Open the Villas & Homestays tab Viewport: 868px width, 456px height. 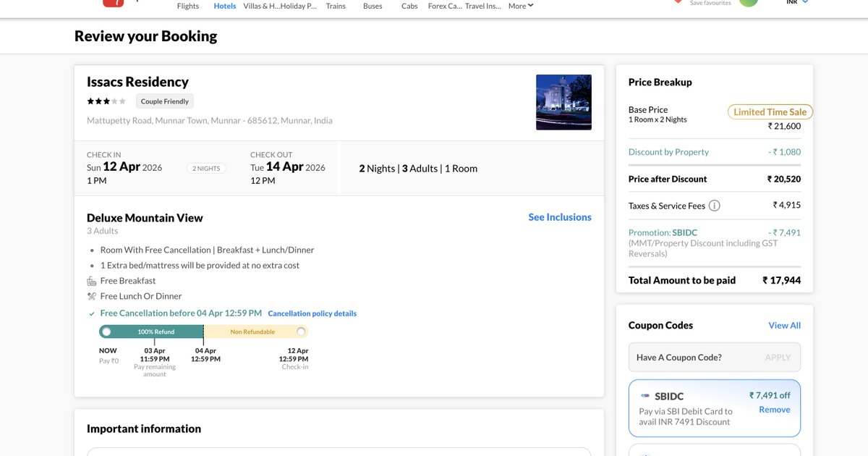(x=261, y=6)
